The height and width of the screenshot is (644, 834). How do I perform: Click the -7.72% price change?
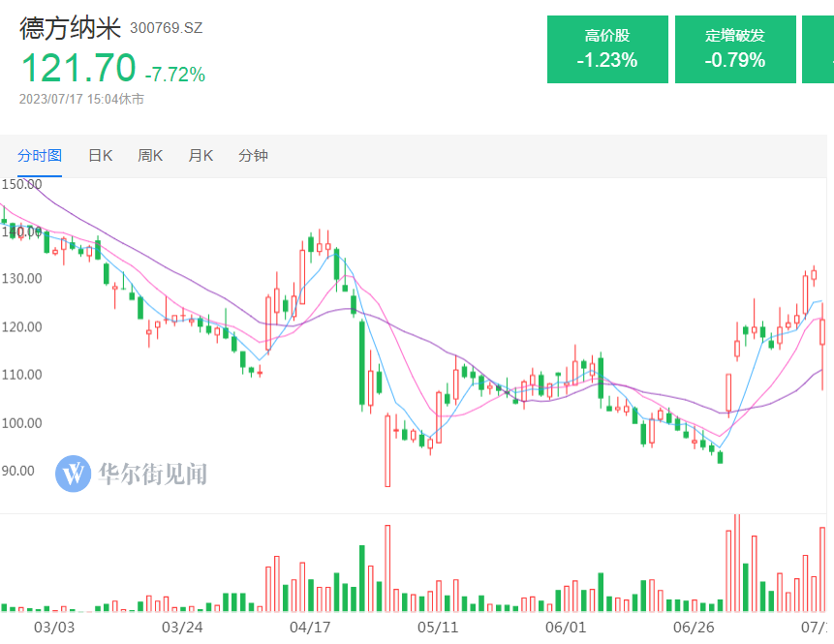click(175, 74)
